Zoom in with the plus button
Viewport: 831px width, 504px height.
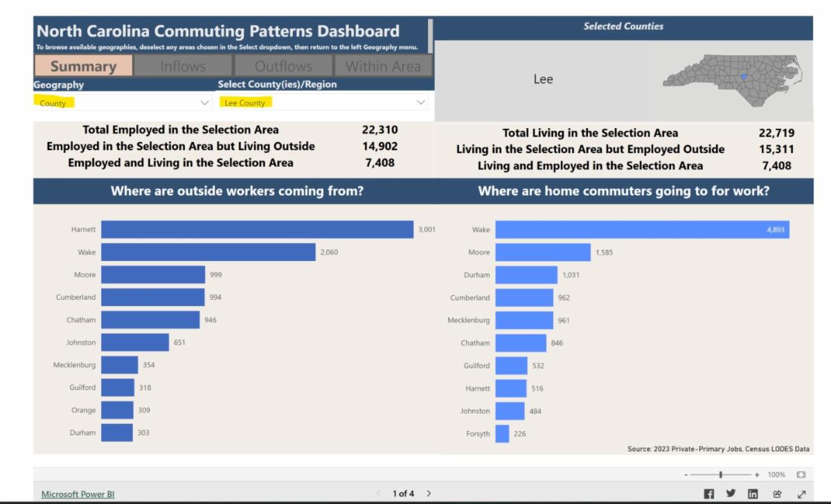click(757, 475)
